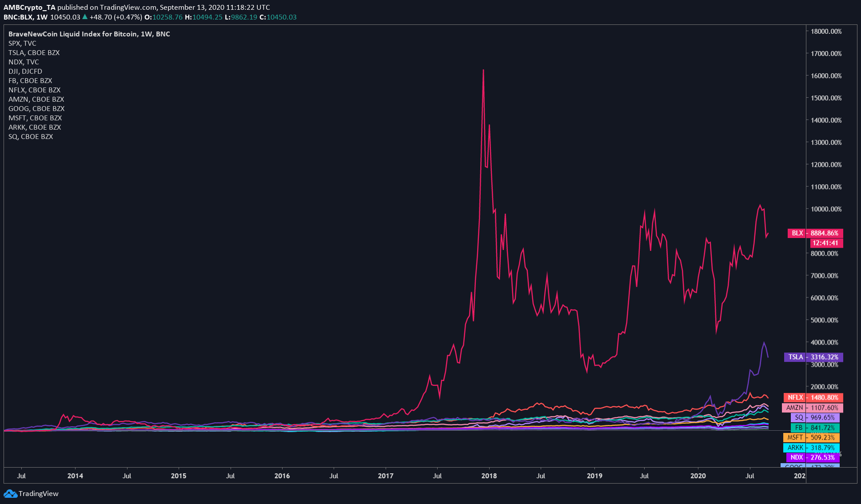This screenshot has height=504, width=861.
Task: Hide the SPX, TVC series in legend
Action: (22, 43)
